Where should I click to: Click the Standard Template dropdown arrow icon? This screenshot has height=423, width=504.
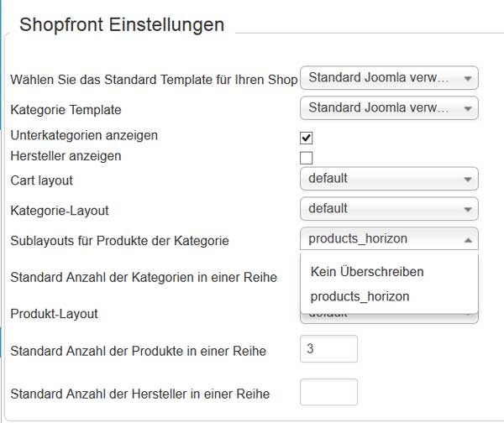coord(468,79)
